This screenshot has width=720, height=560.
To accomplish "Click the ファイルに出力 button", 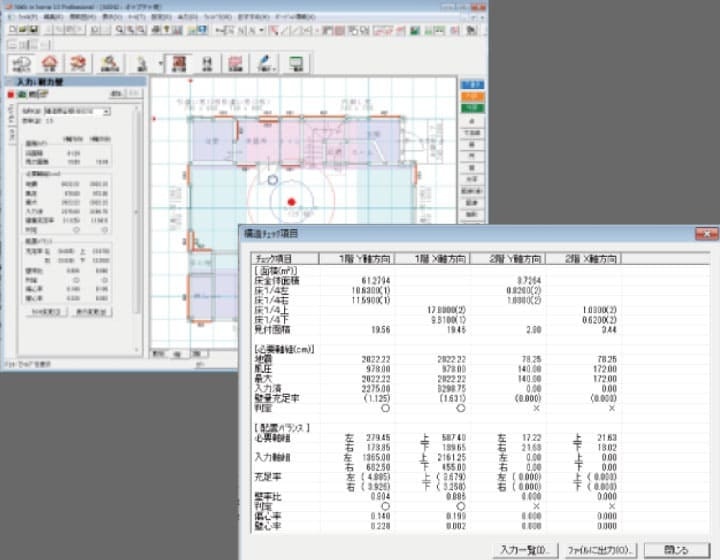I will 597,549.
